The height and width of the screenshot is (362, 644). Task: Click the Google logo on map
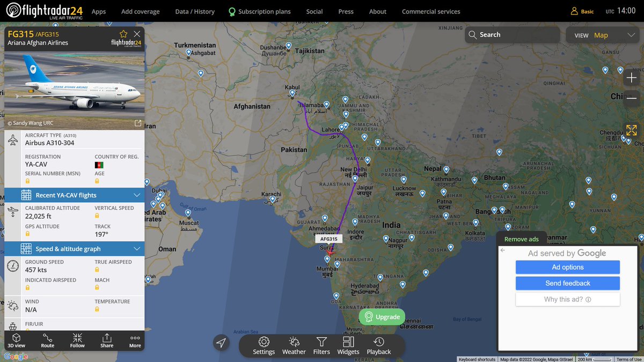16,357
